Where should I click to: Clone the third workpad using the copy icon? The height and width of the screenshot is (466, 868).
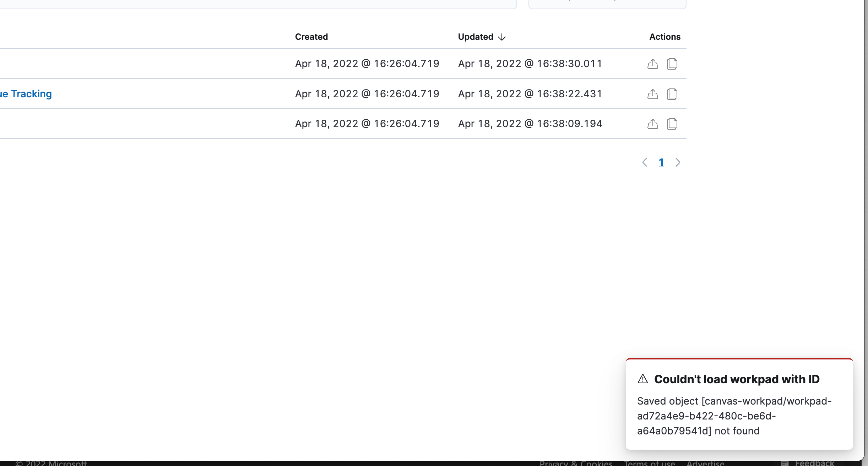[672, 124]
